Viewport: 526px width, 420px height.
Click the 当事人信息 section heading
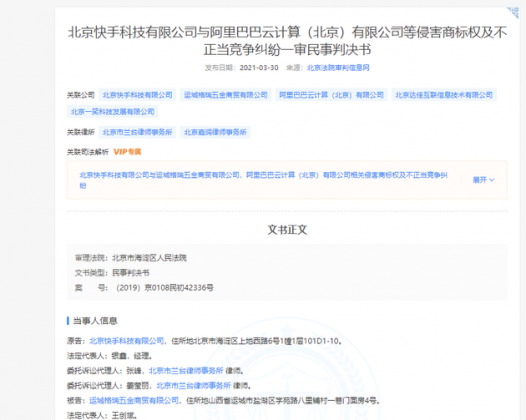[95, 321]
